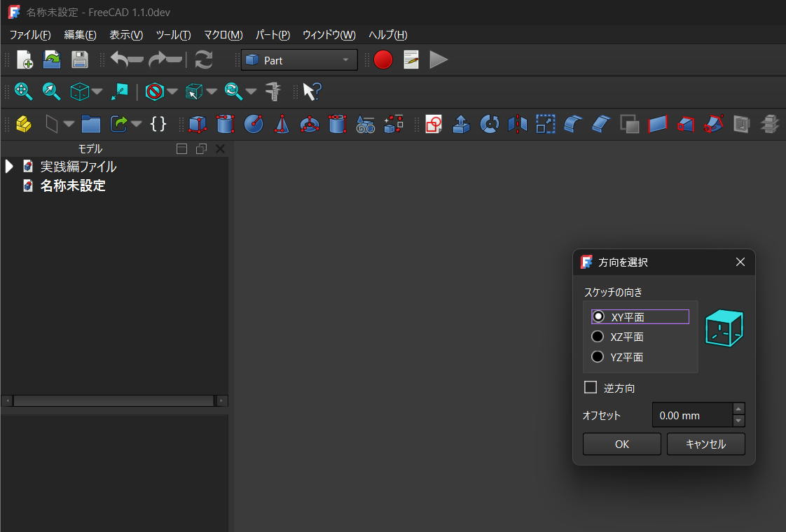The height and width of the screenshot is (532, 786).
Task: Select the XY平面 radio button
Action: coord(598,316)
